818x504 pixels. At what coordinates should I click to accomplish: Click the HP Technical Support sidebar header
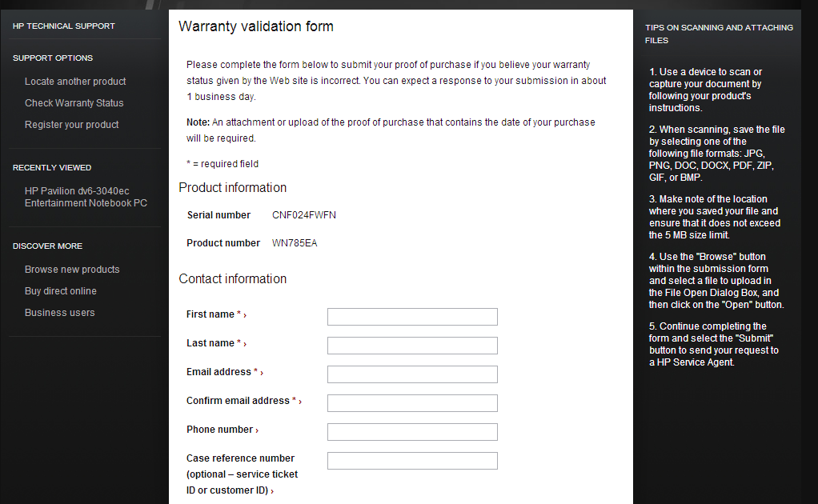[x=63, y=26]
